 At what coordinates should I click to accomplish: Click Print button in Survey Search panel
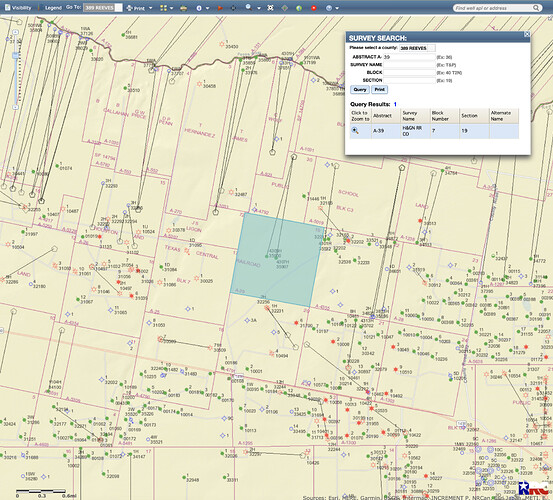(379, 90)
